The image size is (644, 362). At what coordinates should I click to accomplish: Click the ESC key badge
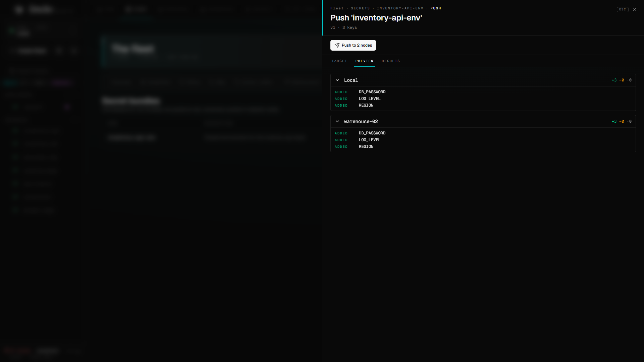pyautogui.click(x=623, y=9)
